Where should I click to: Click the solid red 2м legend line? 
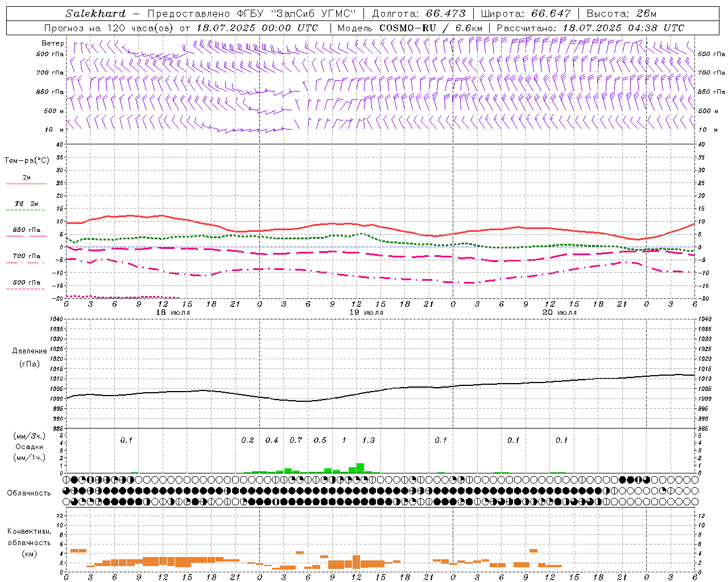point(26,184)
